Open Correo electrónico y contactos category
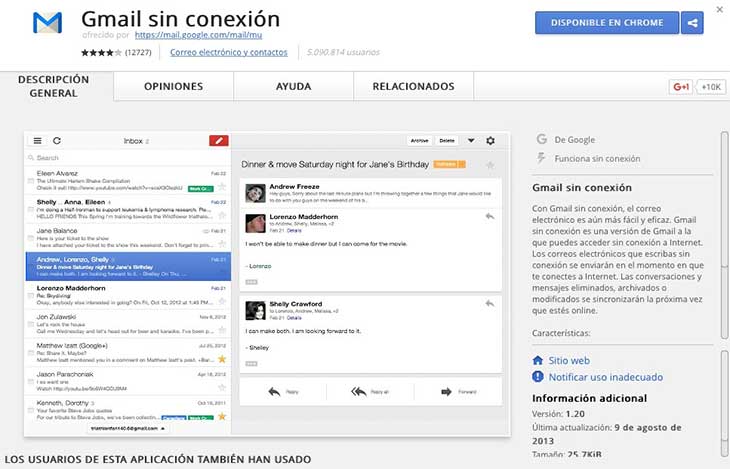Image resolution: width=730 pixels, height=469 pixels. pyautogui.click(x=229, y=52)
